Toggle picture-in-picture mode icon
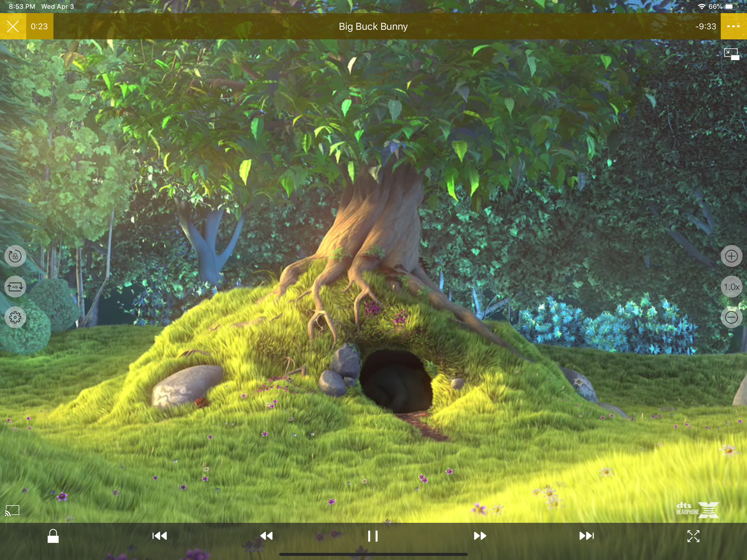The width and height of the screenshot is (747, 560). (x=731, y=54)
